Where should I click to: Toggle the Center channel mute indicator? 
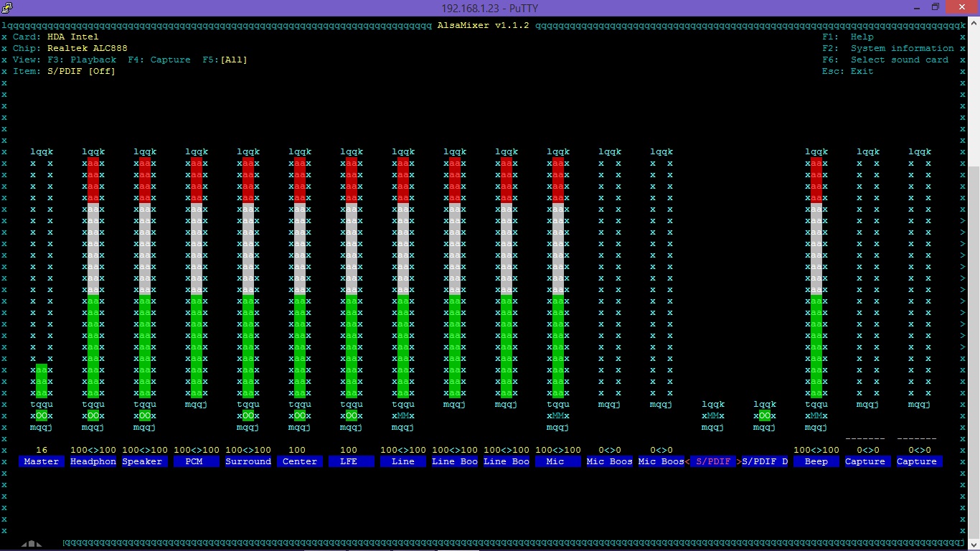click(300, 415)
